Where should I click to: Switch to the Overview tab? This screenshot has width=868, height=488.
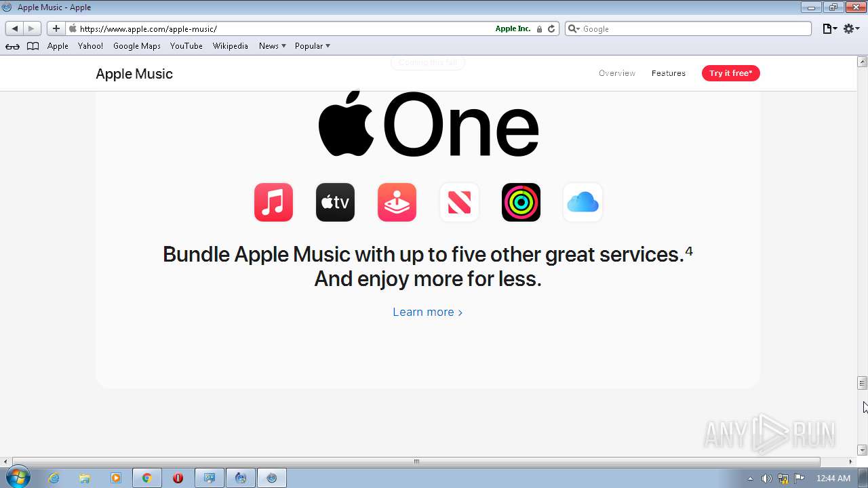click(x=617, y=73)
